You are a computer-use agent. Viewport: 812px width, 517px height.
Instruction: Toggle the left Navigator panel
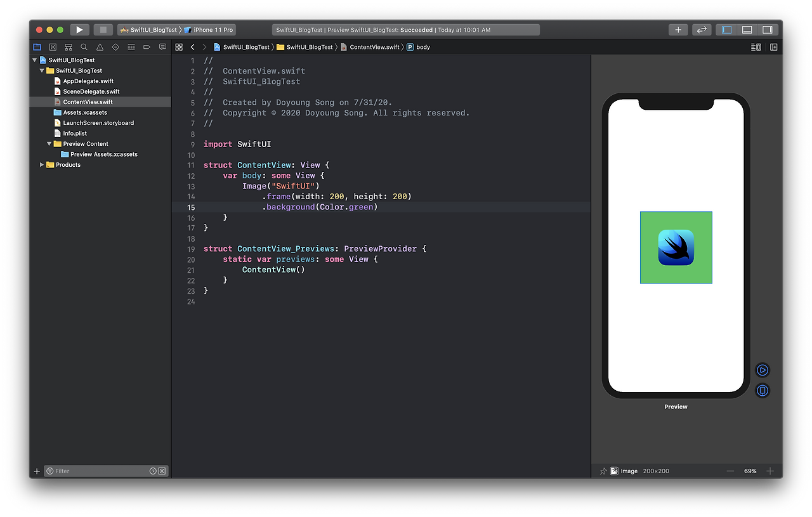(x=727, y=30)
